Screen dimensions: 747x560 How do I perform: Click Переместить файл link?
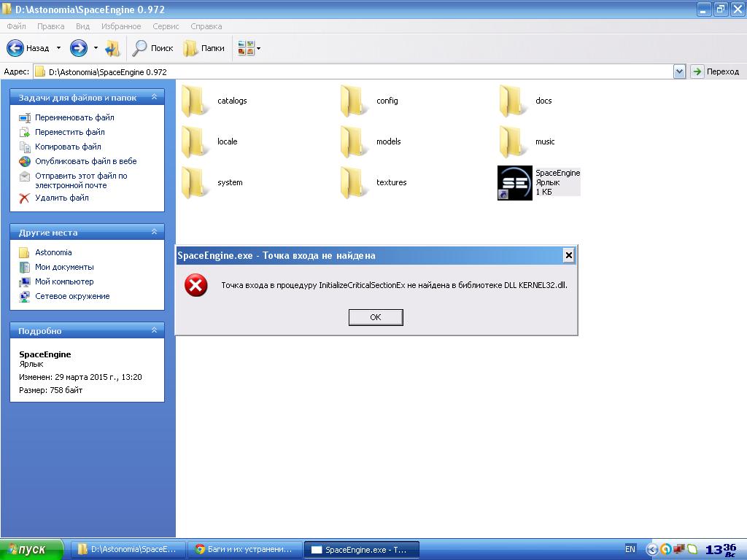click(x=70, y=132)
